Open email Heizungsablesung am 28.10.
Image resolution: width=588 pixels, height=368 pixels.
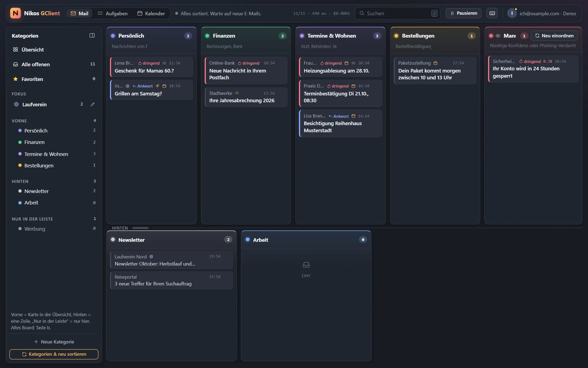[x=340, y=67]
